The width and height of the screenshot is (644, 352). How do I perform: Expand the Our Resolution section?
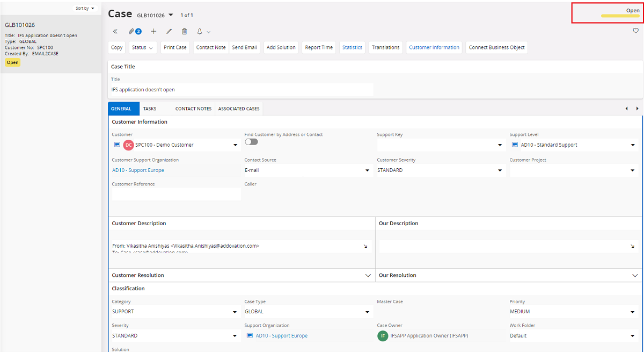tap(635, 275)
